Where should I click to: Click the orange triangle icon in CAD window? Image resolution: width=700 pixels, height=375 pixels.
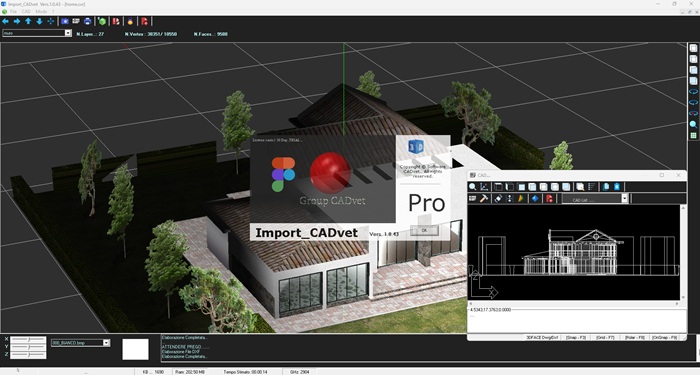point(521,198)
